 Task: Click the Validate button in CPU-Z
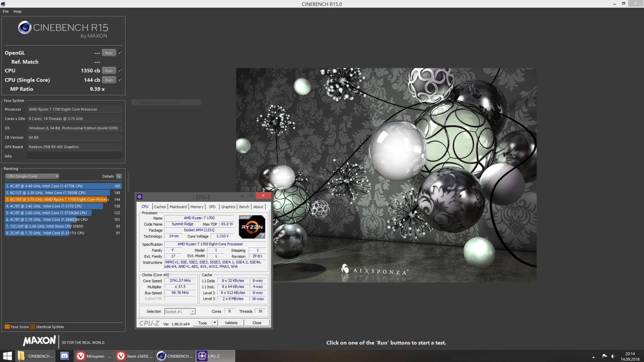pos(231,323)
